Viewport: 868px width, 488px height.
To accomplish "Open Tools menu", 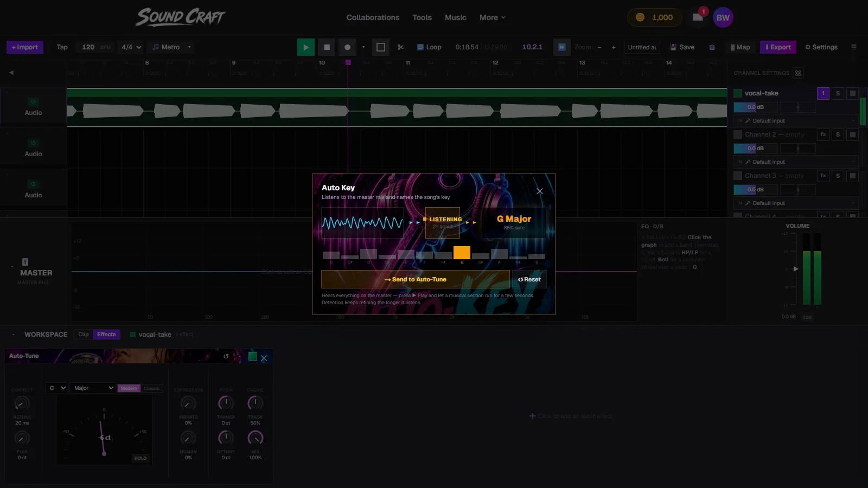I will 422,17.
